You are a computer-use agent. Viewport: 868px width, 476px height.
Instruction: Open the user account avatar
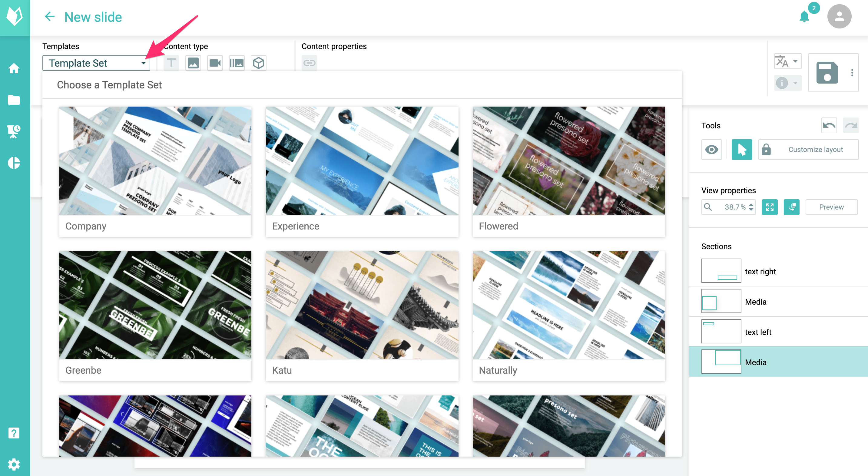(x=839, y=17)
